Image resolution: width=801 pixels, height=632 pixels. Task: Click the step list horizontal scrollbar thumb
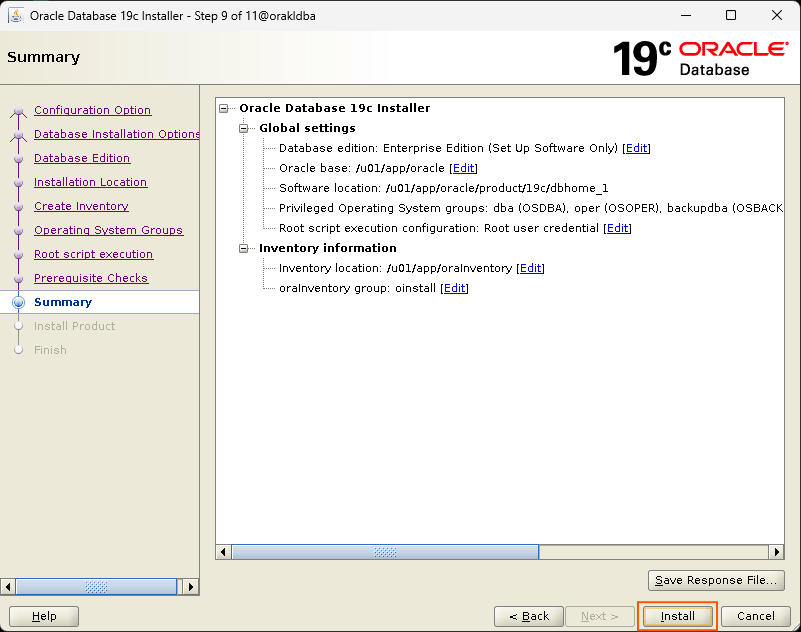click(x=96, y=587)
